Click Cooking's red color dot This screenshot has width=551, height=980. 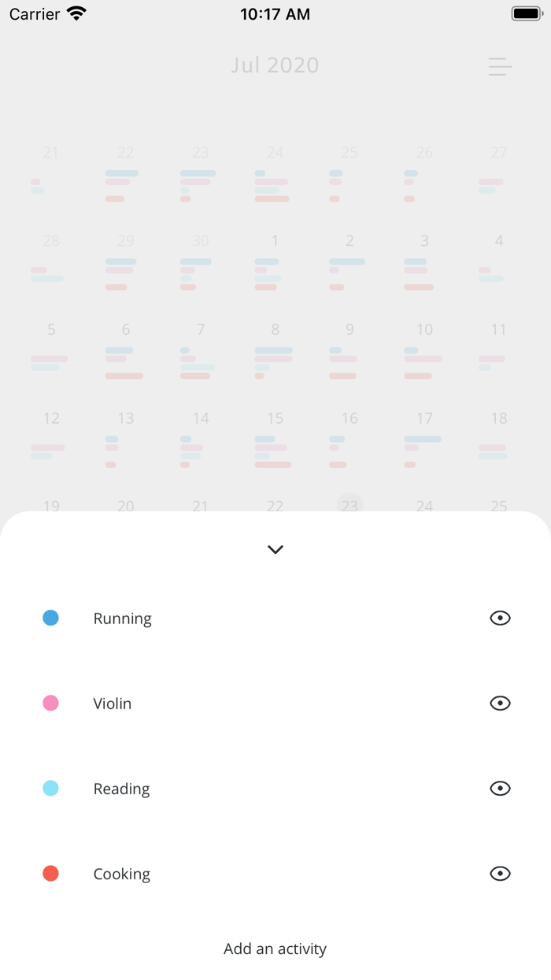point(50,873)
